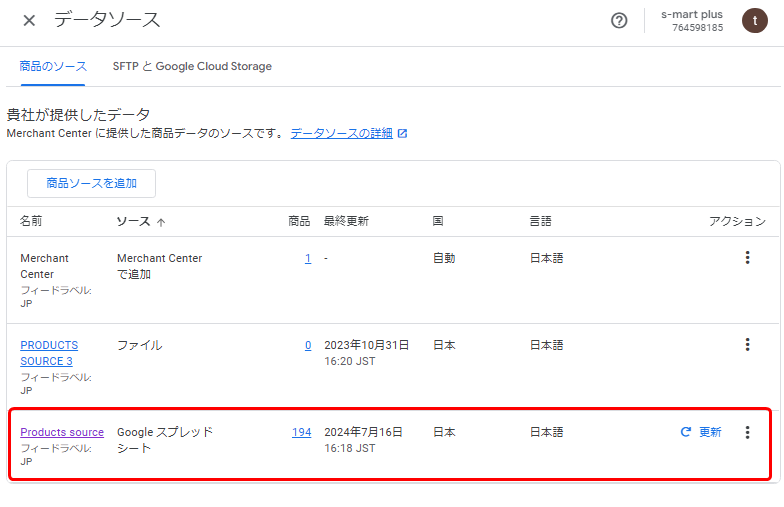Open actions menu for Merchant Center row
Screen dimensions: 784x507
tap(747, 258)
